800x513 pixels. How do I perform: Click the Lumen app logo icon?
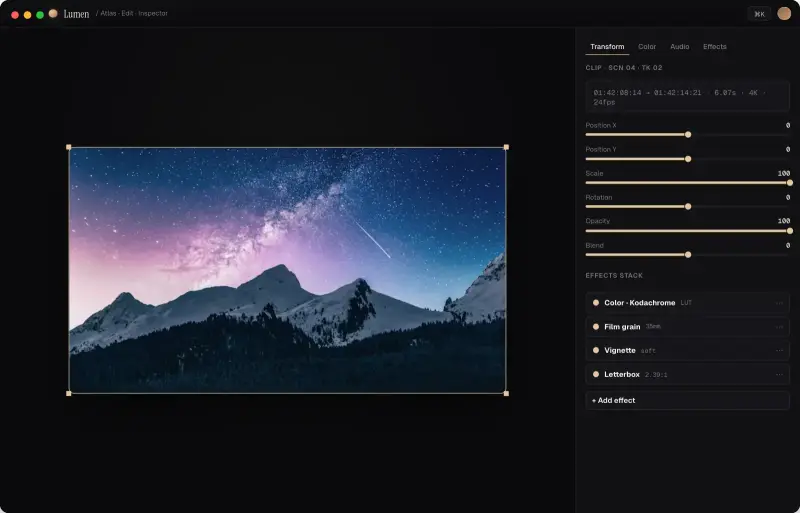[53, 13]
